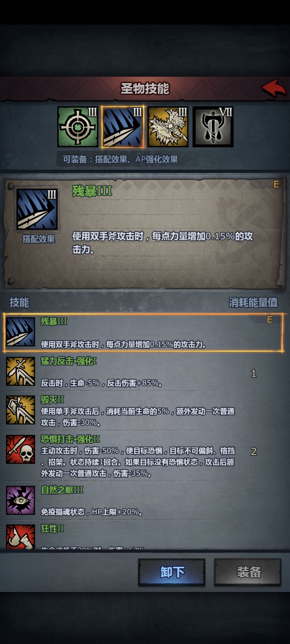Screen dimensions: 290x644
Task: Click the 装备 equip button
Action: click(248, 572)
